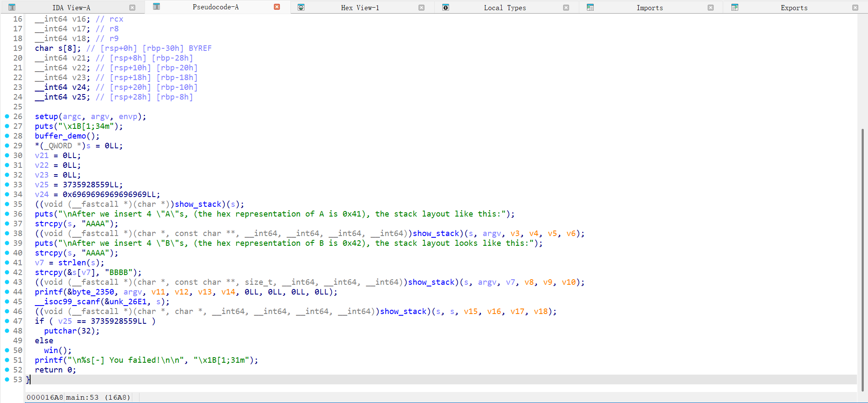
Task: Click the Exports tab icon
Action: point(735,7)
